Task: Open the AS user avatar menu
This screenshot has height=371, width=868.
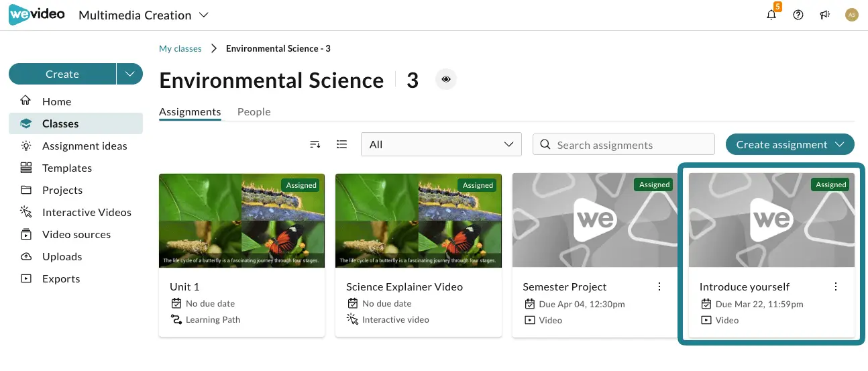Action: pos(852,15)
